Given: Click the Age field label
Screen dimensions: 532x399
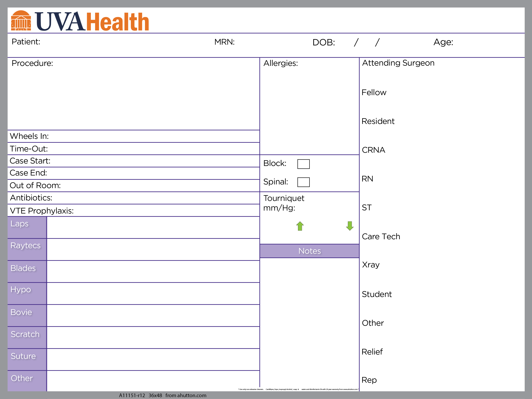Looking at the screenshot, I should (443, 42).
